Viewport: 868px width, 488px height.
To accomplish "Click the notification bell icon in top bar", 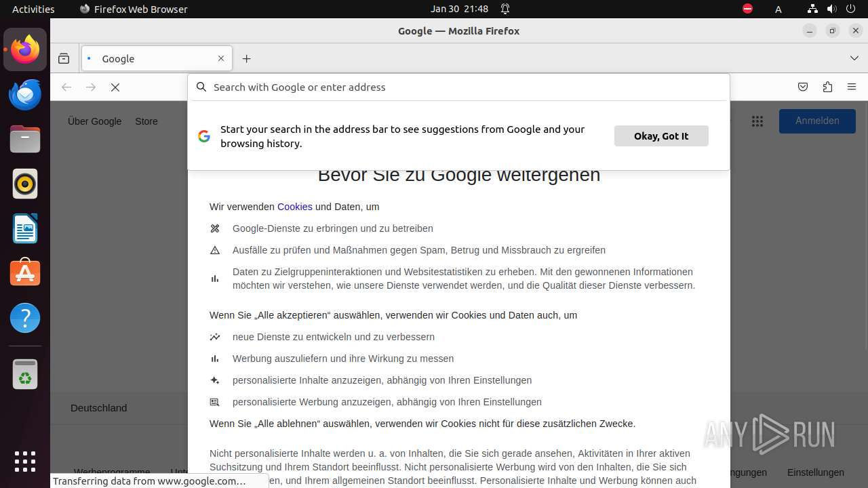I will click(x=505, y=9).
